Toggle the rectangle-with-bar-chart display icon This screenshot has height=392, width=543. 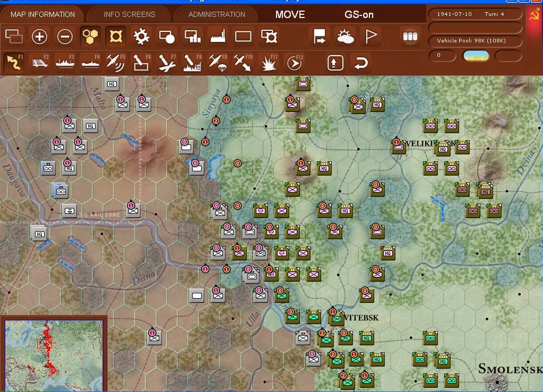point(193,36)
